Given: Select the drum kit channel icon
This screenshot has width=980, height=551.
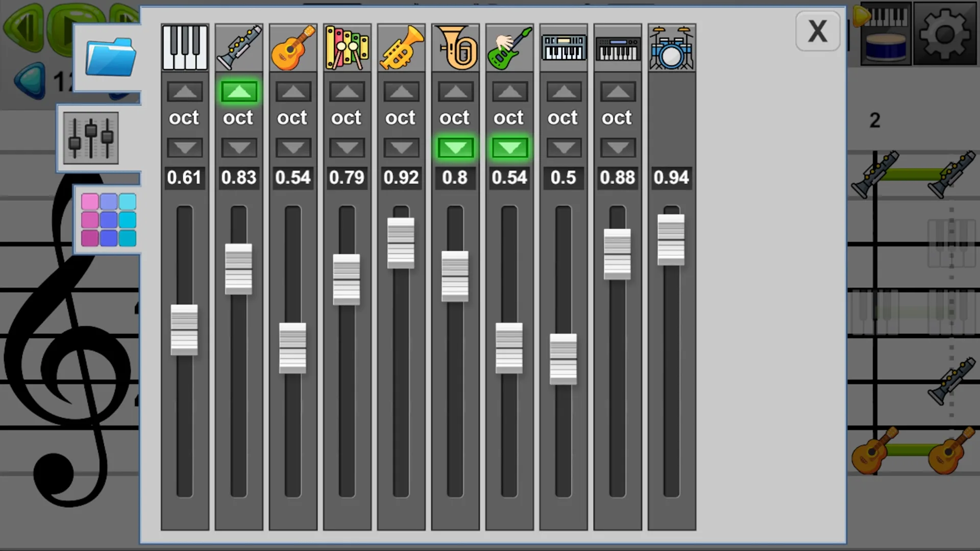Looking at the screenshot, I should [671, 47].
